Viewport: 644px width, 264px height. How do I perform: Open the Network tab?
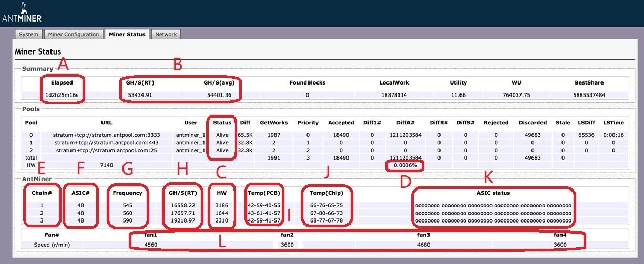(166, 34)
